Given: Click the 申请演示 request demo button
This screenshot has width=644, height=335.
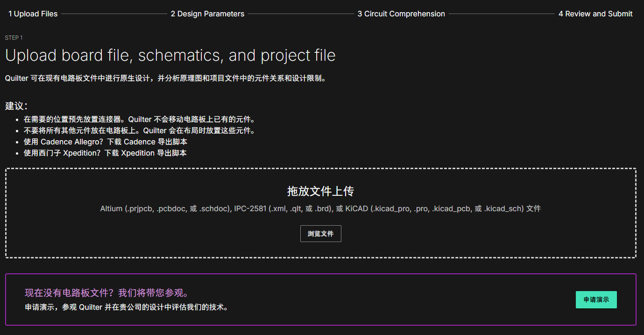Looking at the screenshot, I should coord(596,300).
